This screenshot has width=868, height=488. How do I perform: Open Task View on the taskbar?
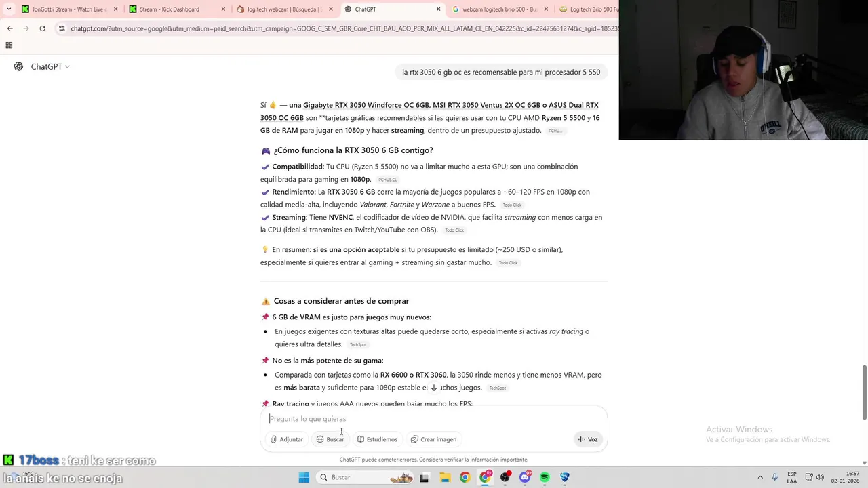tap(424, 477)
